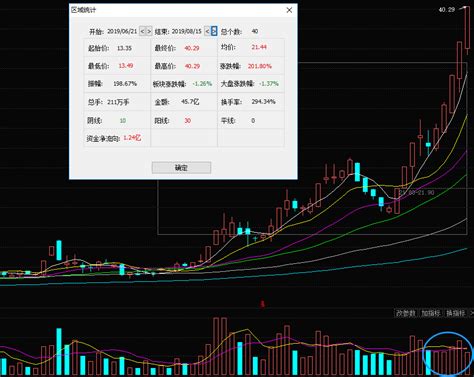Image resolution: width=474 pixels, height=377 pixels.
Task: Click the 资金净流向 value 1.24亿
Action: (x=132, y=138)
